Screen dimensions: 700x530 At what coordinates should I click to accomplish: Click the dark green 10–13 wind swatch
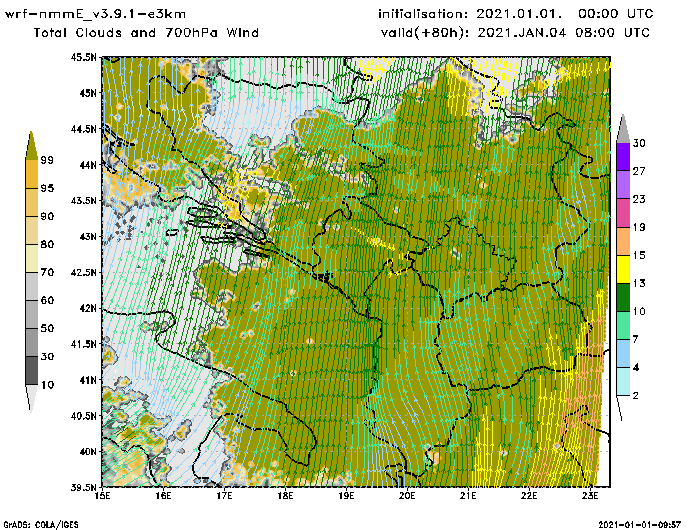click(x=623, y=297)
